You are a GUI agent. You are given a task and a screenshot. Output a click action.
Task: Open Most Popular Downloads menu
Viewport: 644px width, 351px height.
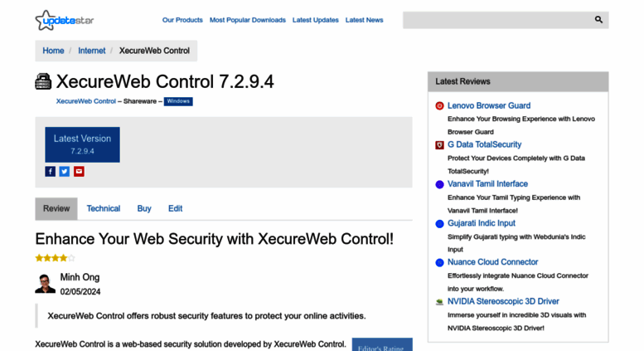click(x=248, y=20)
